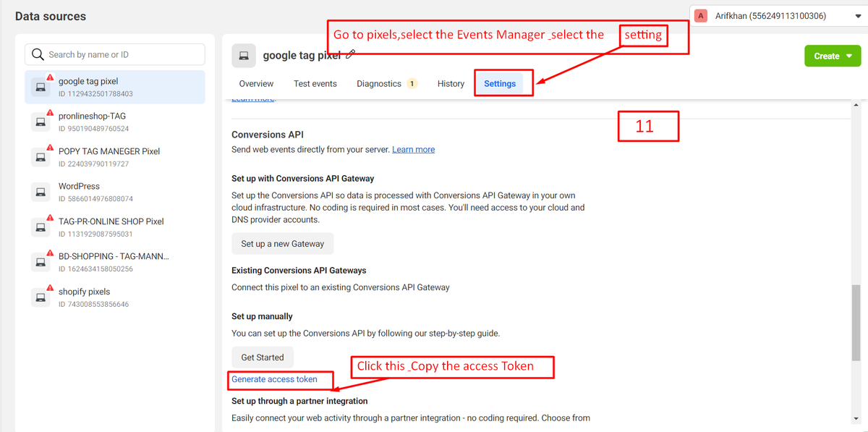This screenshot has width=868, height=432.
Task: Click Set up a new Gateway button
Action: coord(283,244)
